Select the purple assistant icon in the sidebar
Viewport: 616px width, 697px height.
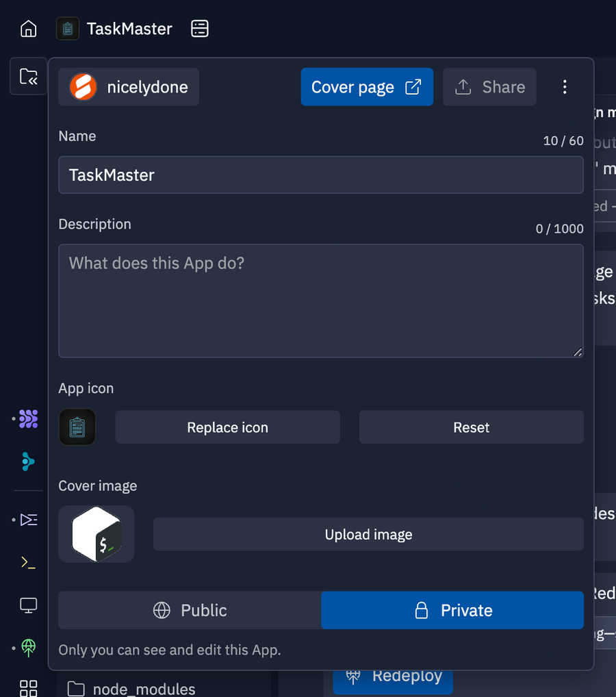[28, 418]
